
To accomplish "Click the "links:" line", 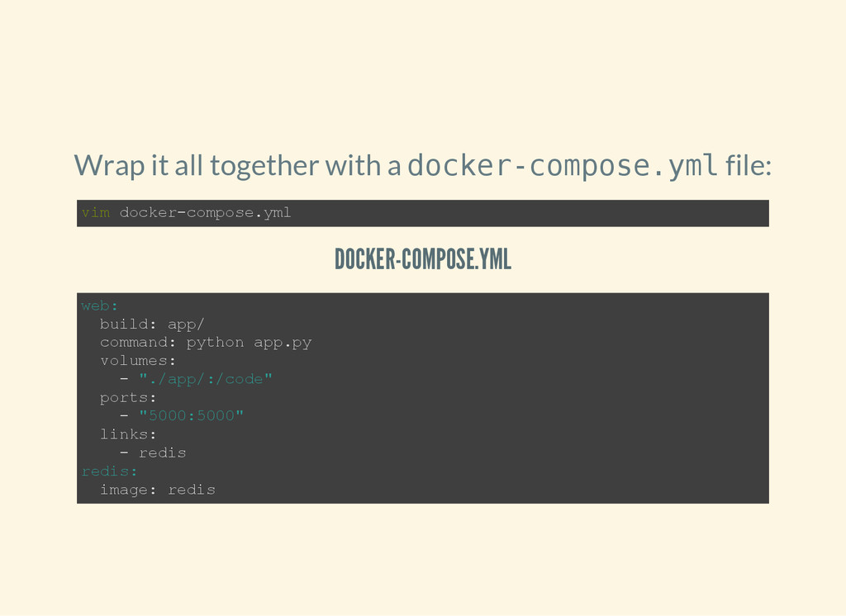I will pyautogui.click(x=128, y=434).
